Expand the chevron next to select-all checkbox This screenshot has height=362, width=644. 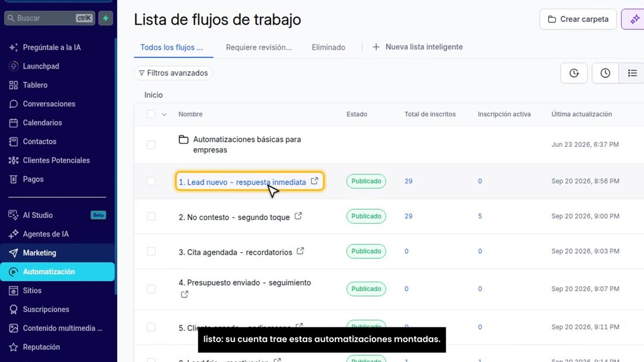165,114
